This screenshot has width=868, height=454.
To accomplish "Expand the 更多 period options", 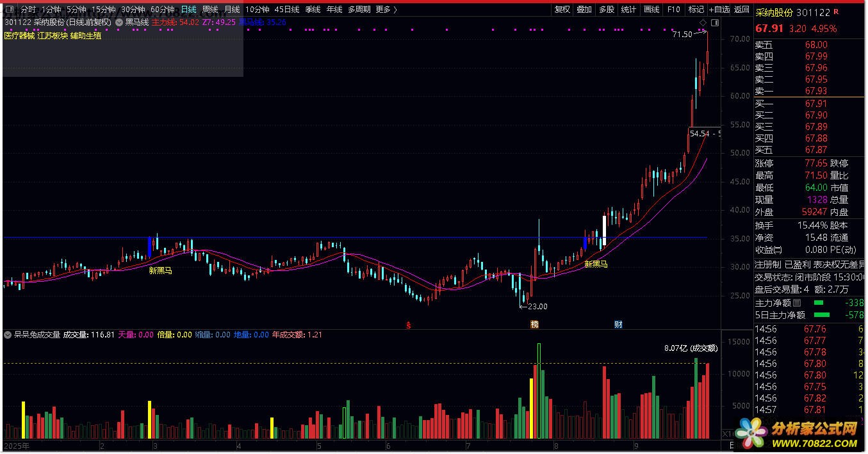I will coord(386,10).
